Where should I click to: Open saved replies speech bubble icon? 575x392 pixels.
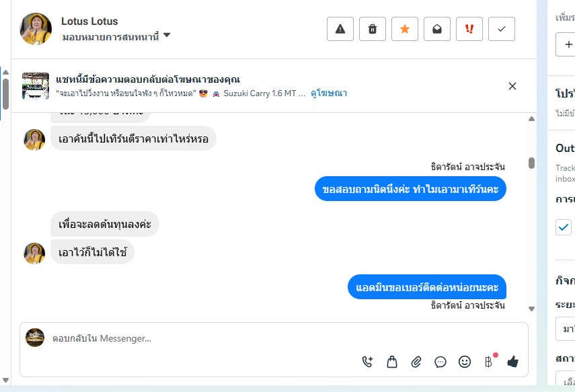tap(440, 362)
